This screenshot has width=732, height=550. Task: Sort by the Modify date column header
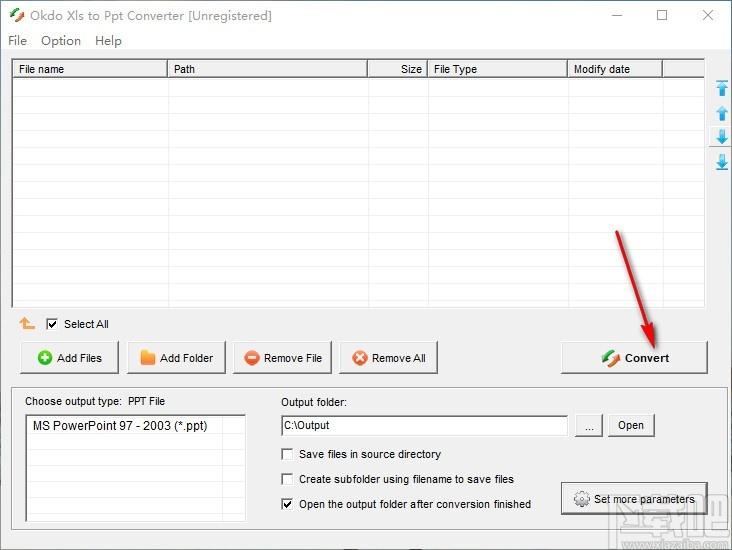point(615,69)
